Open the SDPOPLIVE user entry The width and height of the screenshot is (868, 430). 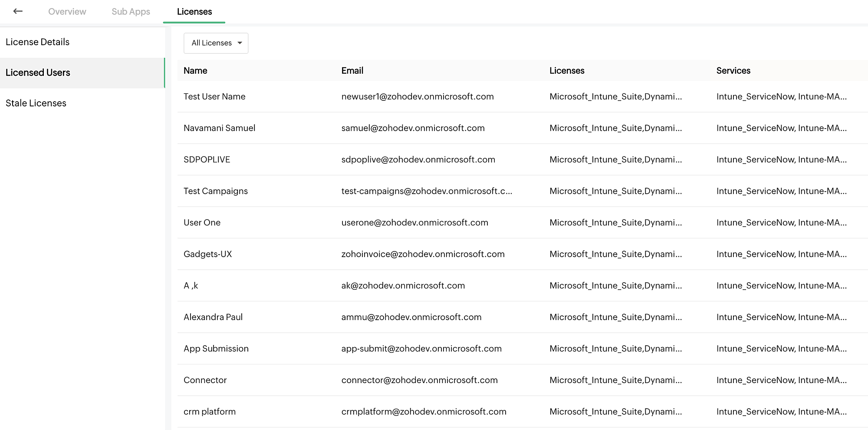pos(207,159)
